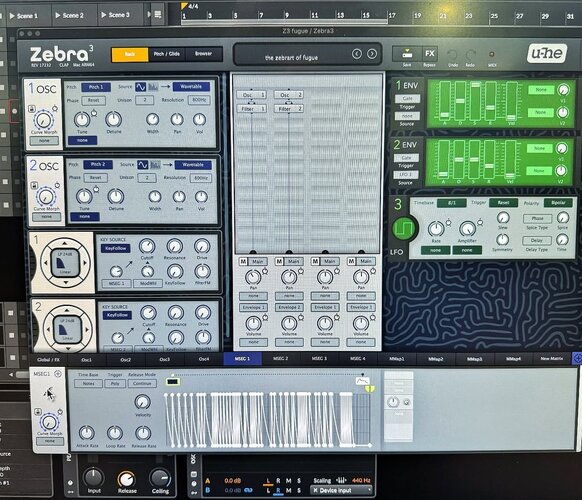Click the OSC 1 Phase Reset button

(x=94, y=100)
